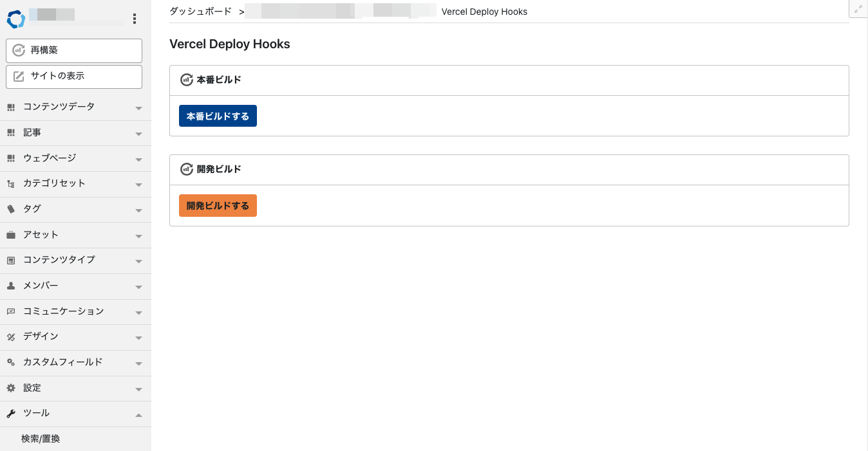
Task: Expand カスタムフィールド menu arrow
Action: click(139, 364)
